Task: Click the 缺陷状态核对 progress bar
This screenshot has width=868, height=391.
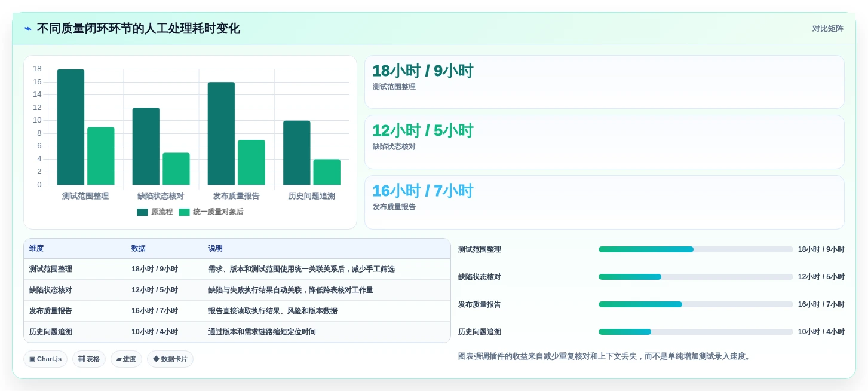Action: pyautogui.click(x=696, y=277)
